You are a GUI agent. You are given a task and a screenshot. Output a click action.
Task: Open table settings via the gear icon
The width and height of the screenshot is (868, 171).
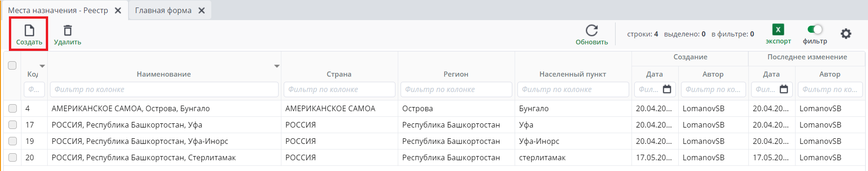pos(846,34)
